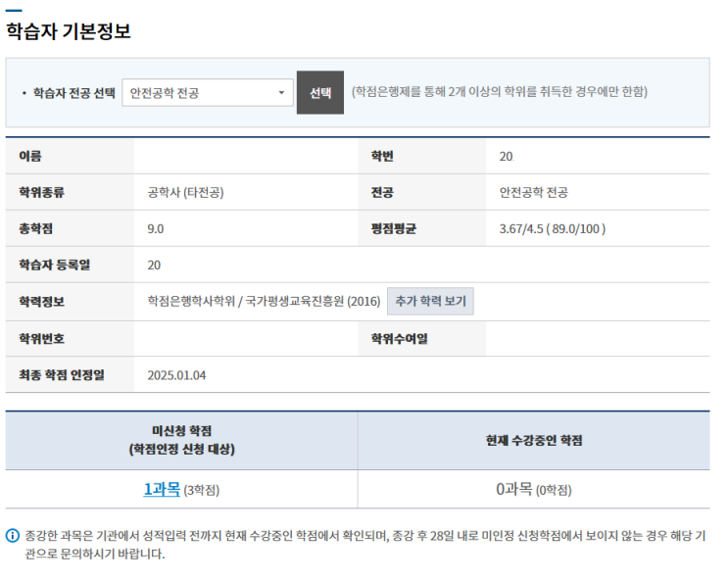Click the 최종 학점 인정일 label
This screenshot has width=728, height=582.
62,375
